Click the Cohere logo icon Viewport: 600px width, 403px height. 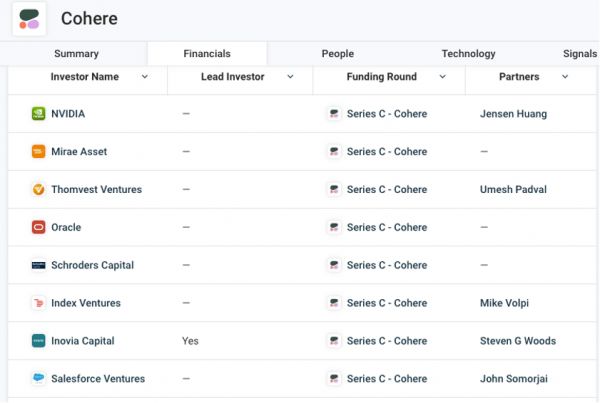tap(29, 19)
